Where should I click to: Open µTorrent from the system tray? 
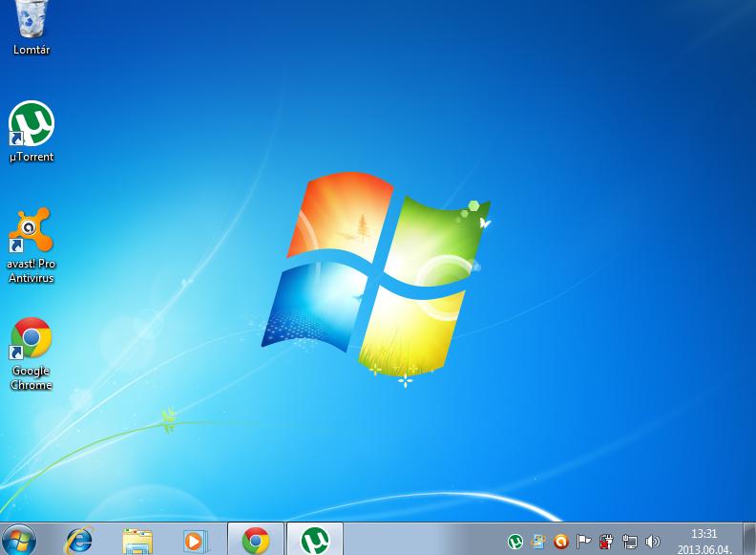[x=515, y=542]
